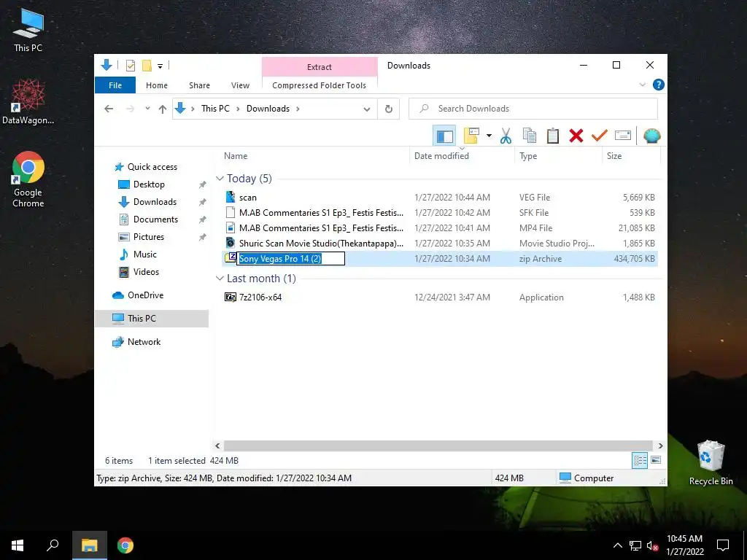Click the Refresh button next to address bar

pos(389,109)
